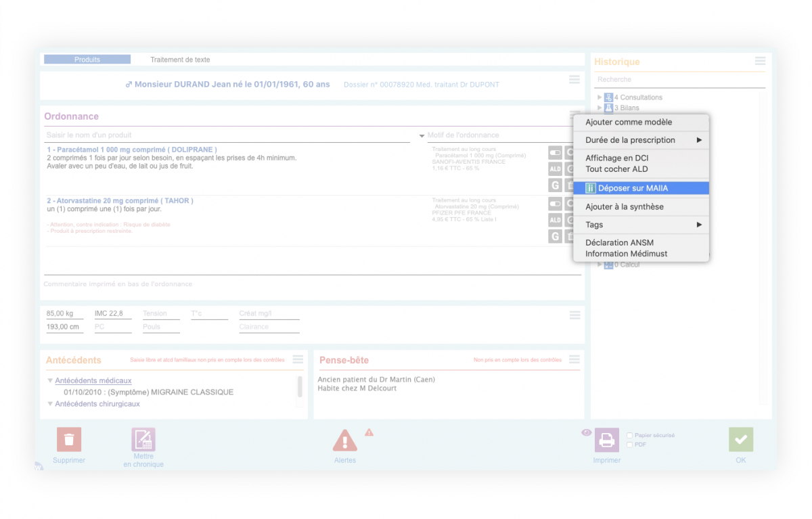The width and height of the screenshot is (812, 519).
Task: Click the Bilans flask icon
Action: (x=608, y=108)
